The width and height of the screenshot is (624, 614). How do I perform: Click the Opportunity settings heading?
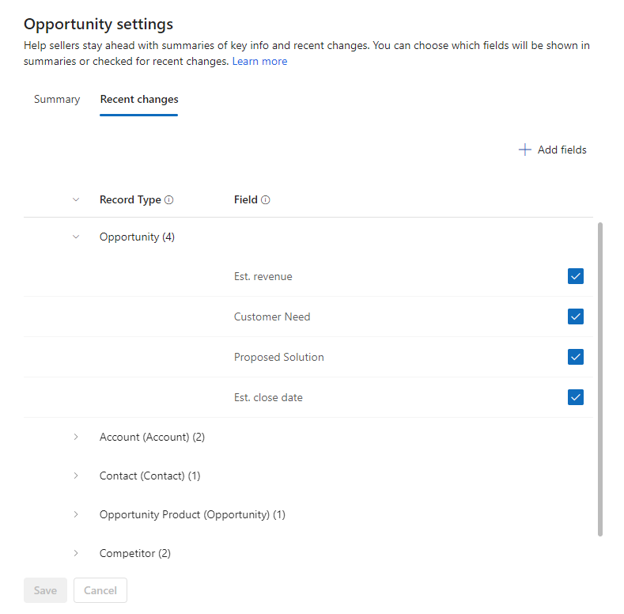point(98,24)
